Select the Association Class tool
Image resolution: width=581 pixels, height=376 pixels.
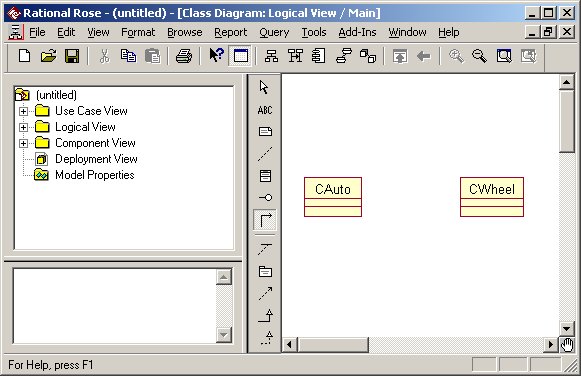(265, 249)
